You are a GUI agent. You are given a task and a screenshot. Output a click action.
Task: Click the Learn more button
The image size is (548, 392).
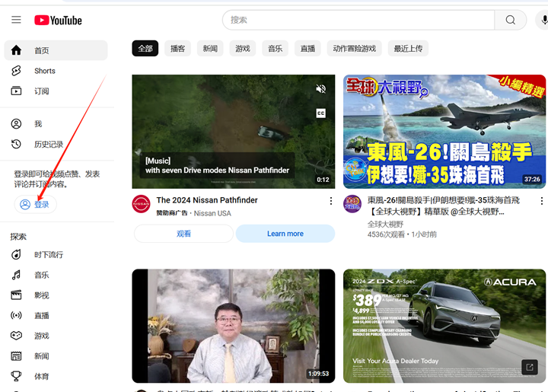(x=285, y=234)
